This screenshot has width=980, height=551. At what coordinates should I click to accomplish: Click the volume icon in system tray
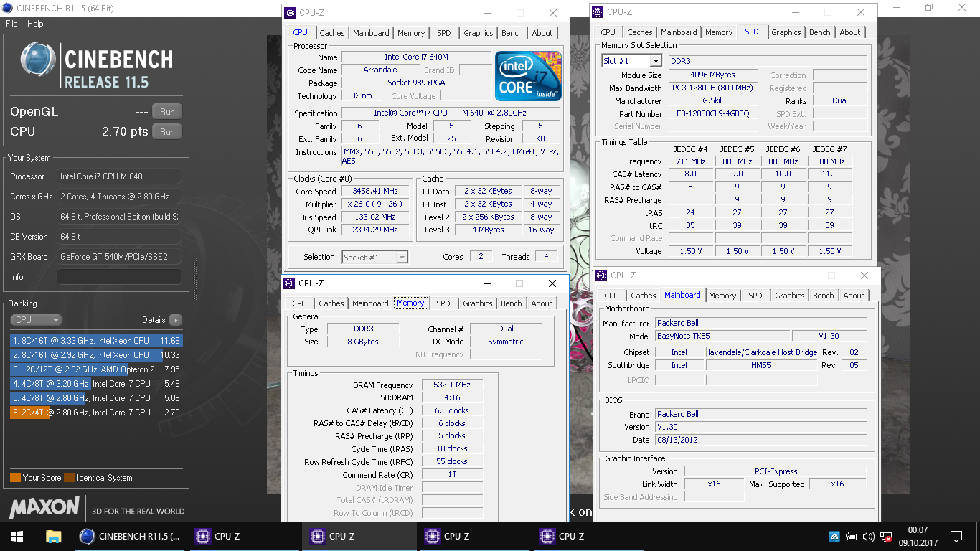pos(869,536)
